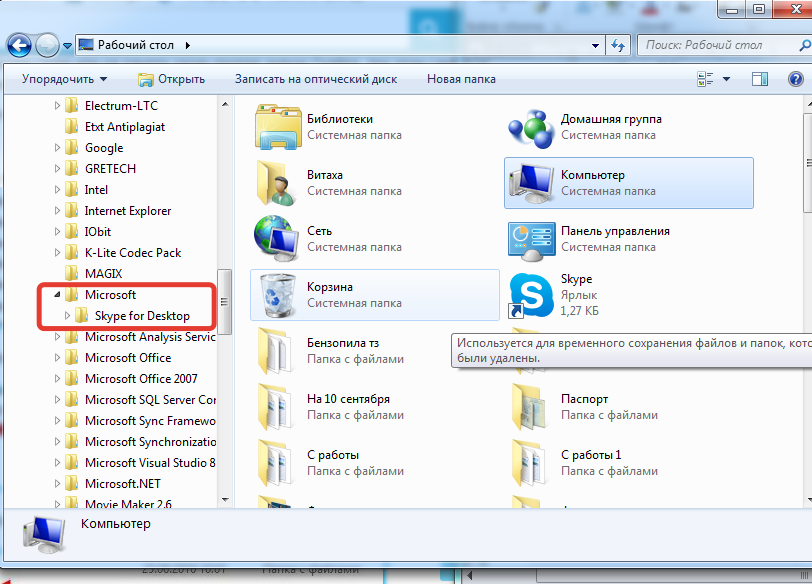
Task: Expand the Skype for Desktop tree node
Action: tap(67, 316)
